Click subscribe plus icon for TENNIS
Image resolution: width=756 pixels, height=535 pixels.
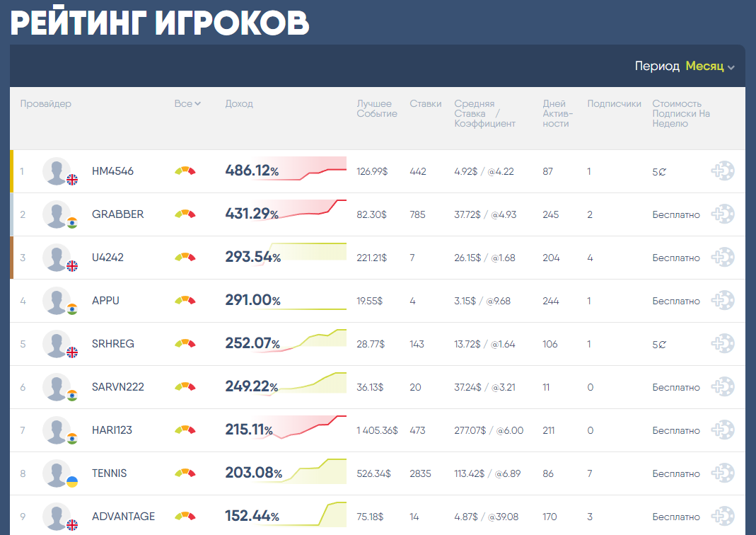click(x=722, y=473)
